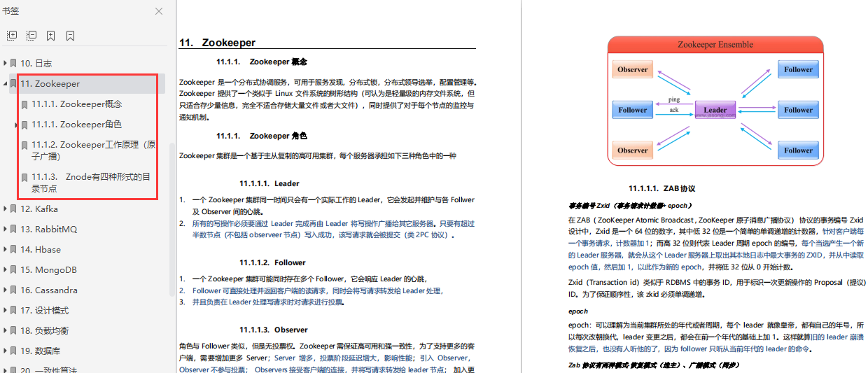Screen dimensions: 868x373
Task: Go to the 13. RabbitMQ bookmark
Action: coord(48,230)
